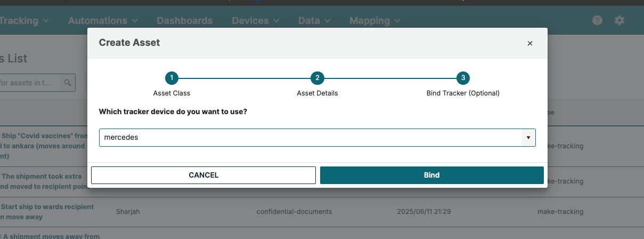The image size is (644, 239).
Task: Expand the Automations dropdown menu
Action: (103, 21)
